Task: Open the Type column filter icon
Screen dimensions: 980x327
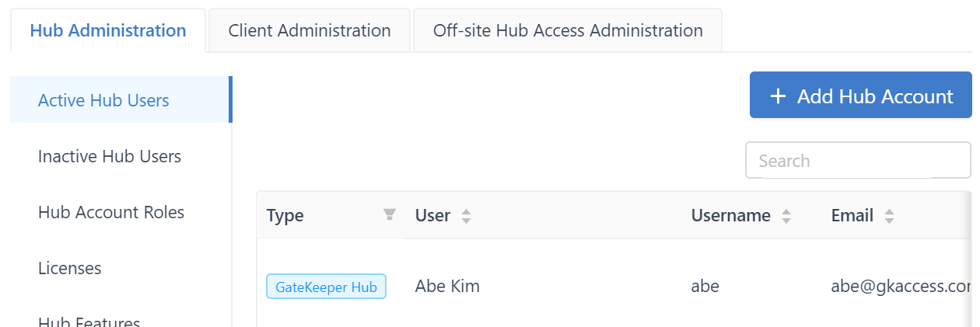Action: [x=390, y=215]
